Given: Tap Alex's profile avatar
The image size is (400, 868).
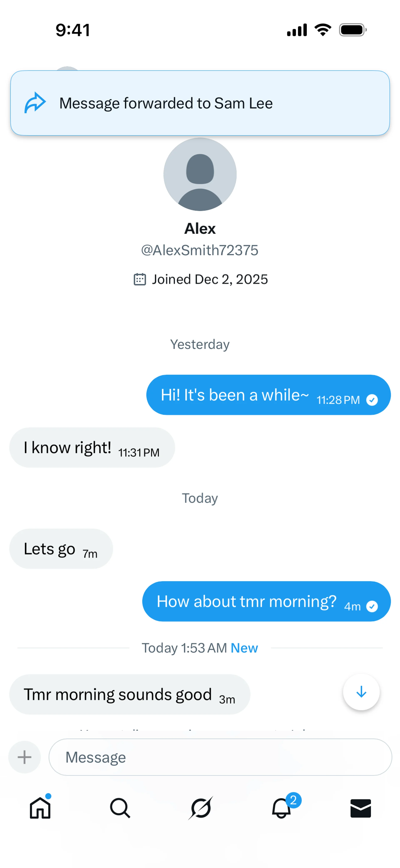Looking at the screenshot, I should coord(200,174).
